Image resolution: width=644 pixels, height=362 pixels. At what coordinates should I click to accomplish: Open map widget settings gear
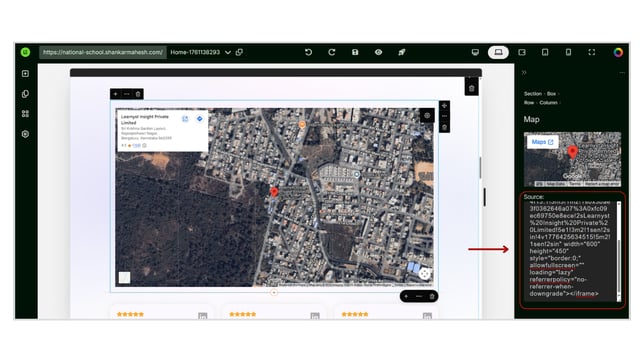pos(427,115)
